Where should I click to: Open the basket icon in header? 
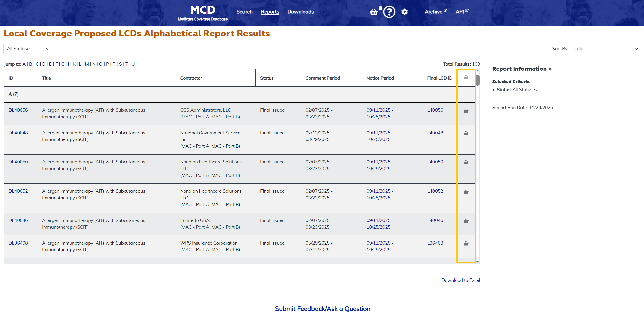tap(374, 12)
